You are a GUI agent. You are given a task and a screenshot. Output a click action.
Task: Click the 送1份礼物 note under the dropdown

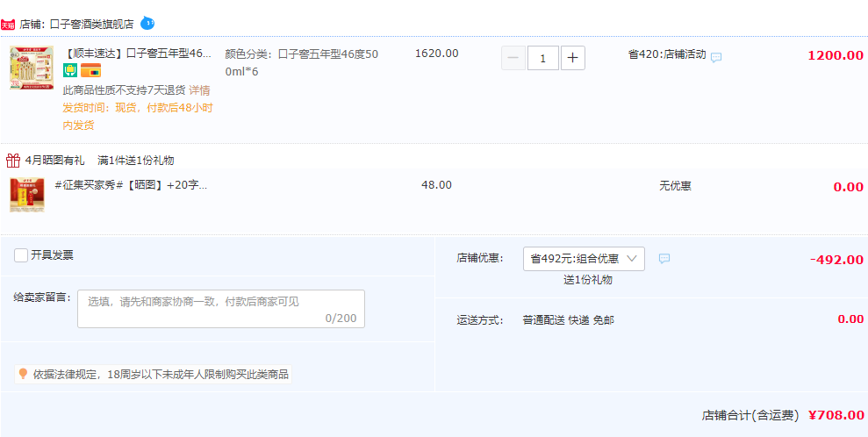[x=588, y=280]
